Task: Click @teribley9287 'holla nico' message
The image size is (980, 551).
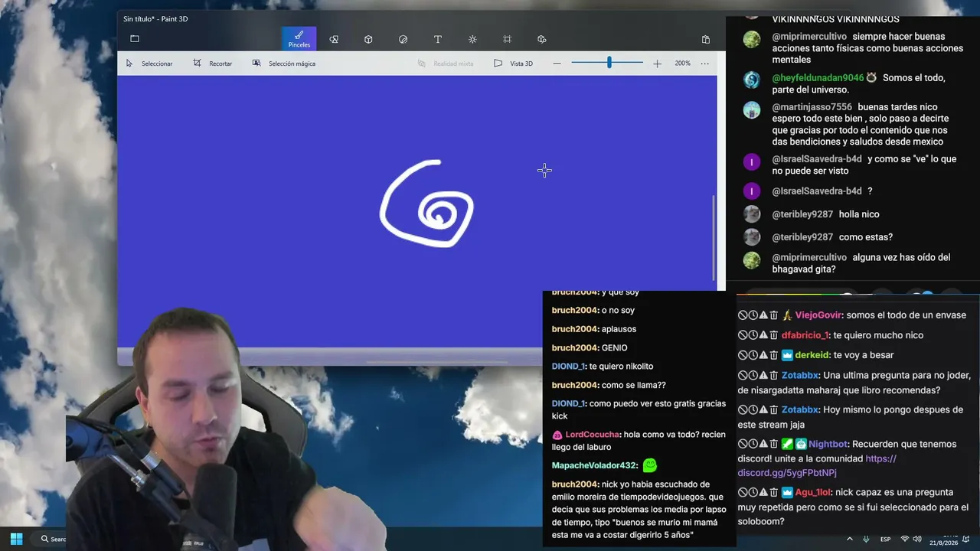Action: click(859, 214)
